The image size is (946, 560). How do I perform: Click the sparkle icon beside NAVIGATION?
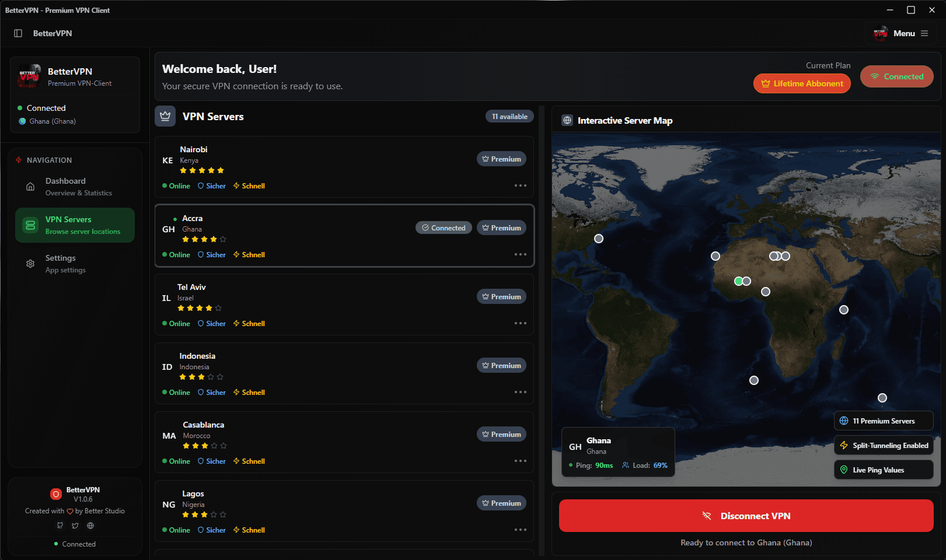click(x=19, y=160)
